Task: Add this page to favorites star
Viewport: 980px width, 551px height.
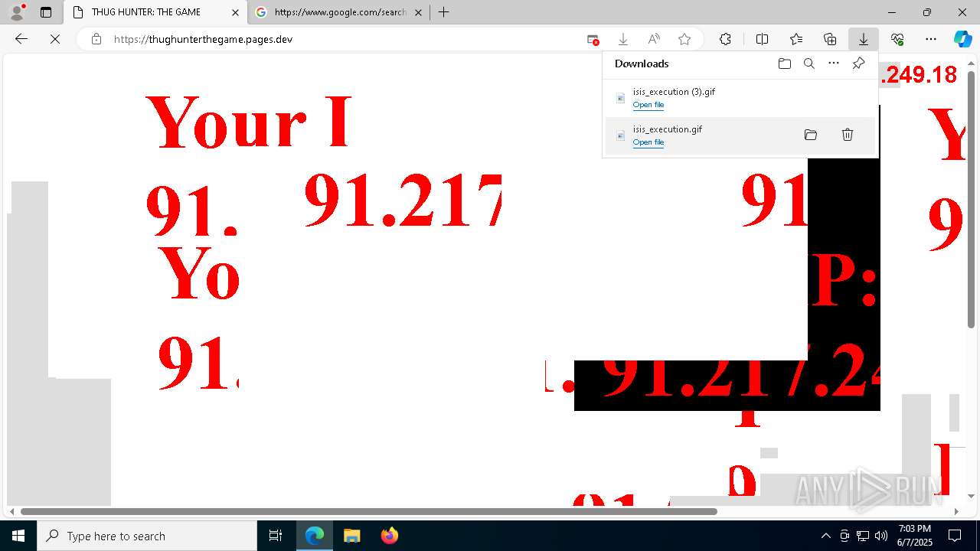Action: point(684,39)
